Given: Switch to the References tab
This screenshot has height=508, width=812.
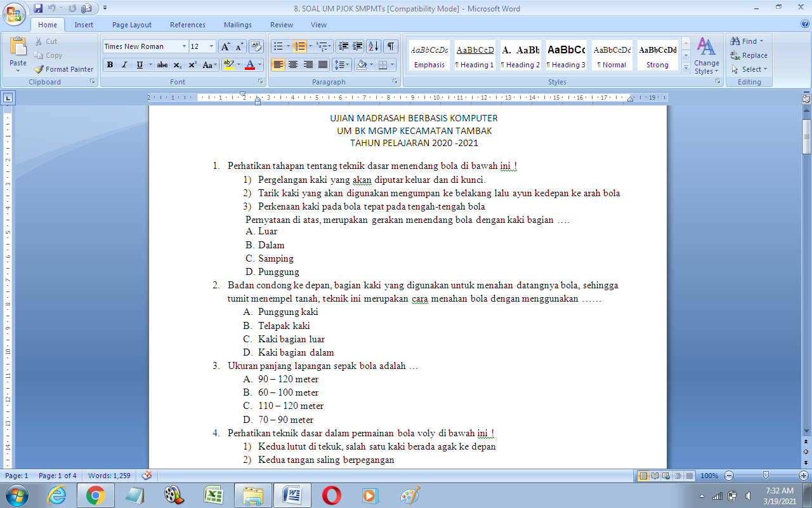Looking at the screenshot, I should tap(188, 25).
